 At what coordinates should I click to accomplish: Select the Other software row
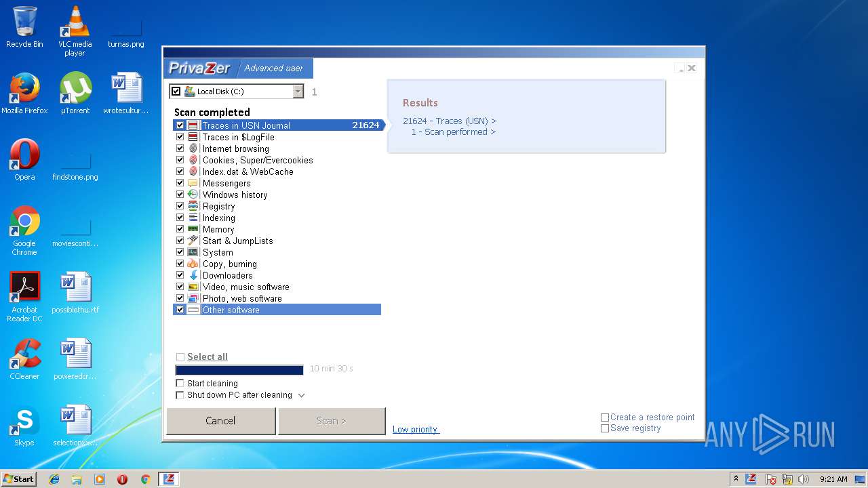277,310
